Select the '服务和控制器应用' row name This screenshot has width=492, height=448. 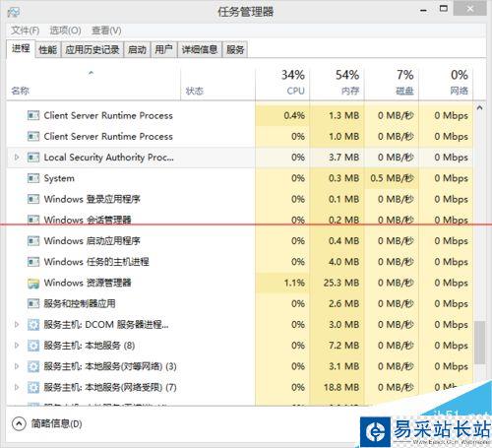(x=80, y=303)
